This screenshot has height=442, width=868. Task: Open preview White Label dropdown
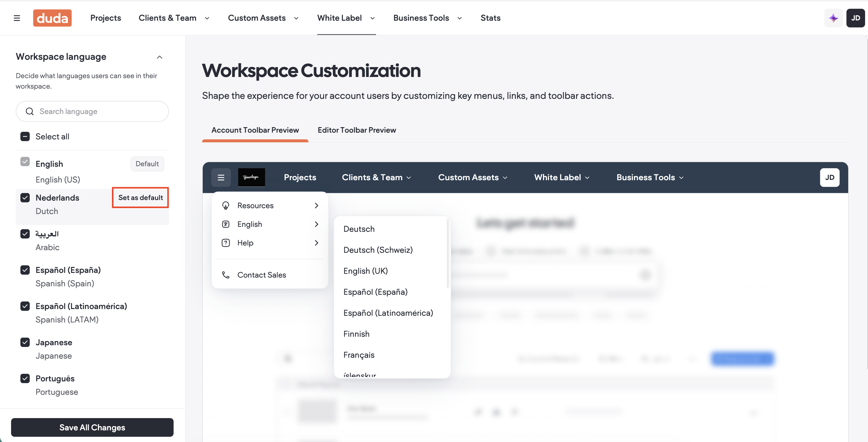(562, 178)
